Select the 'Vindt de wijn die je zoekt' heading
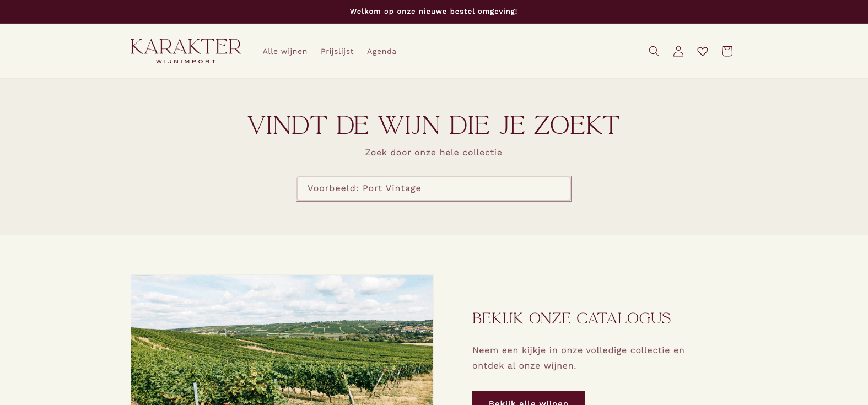The width and height of the screenshot is (868, 405). click(434, 126)
